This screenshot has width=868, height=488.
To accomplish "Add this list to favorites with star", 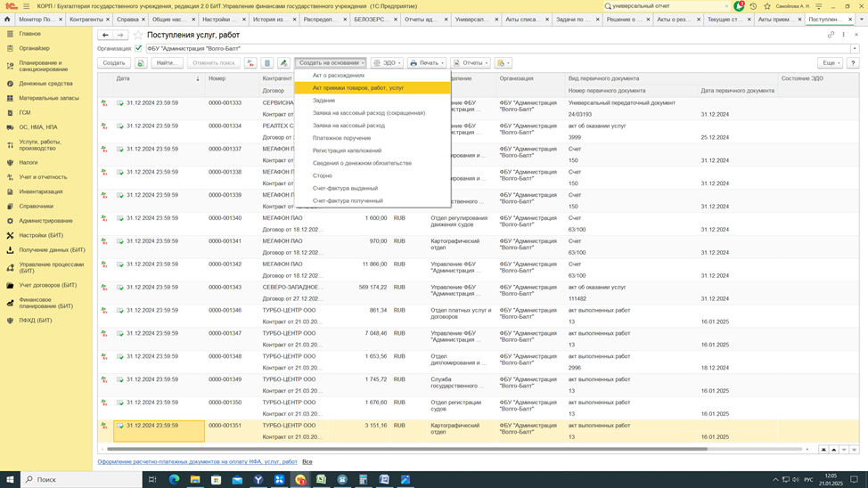I will pyautogui.click(x=138, y=35).
